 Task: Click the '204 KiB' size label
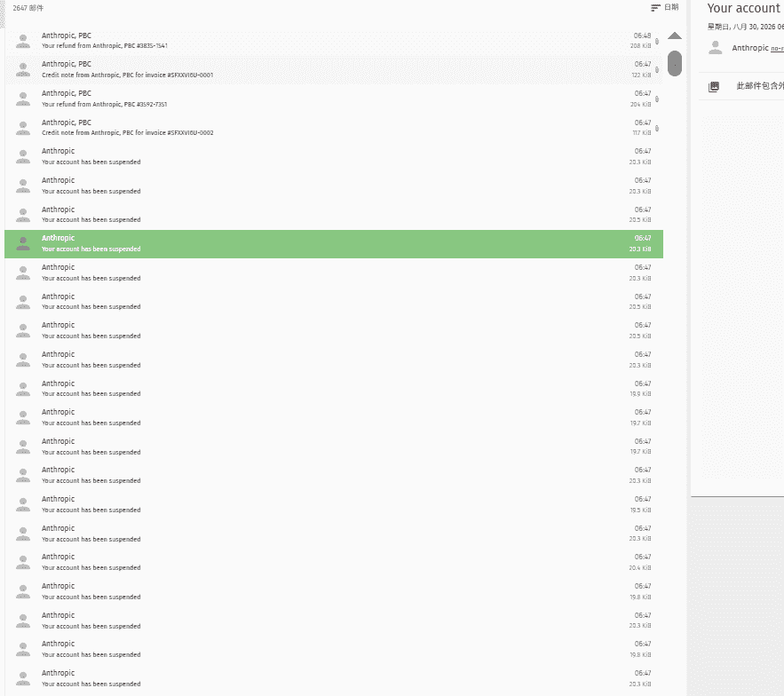pos(640,104)
